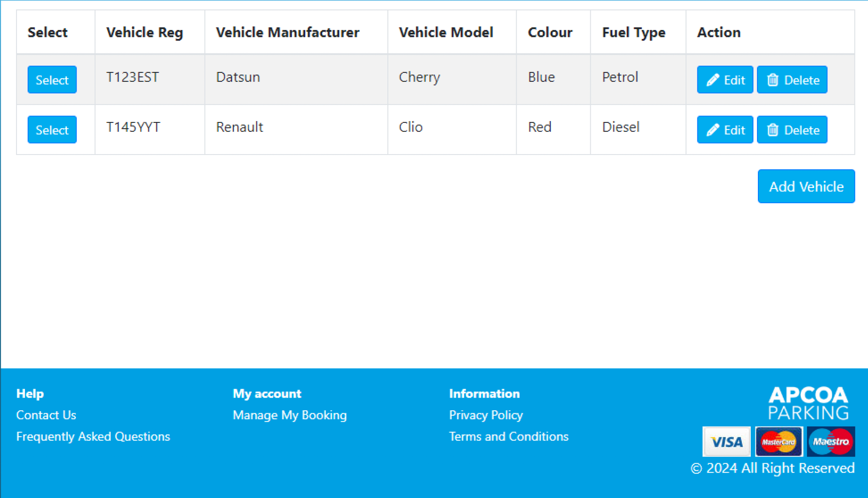Click the Vehicle Reg column header
868x498 pixels.
pos(144,32)
